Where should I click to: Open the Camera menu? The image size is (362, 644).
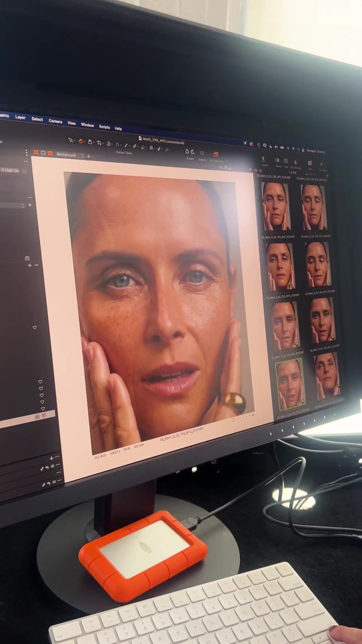[x=55, y=121]
